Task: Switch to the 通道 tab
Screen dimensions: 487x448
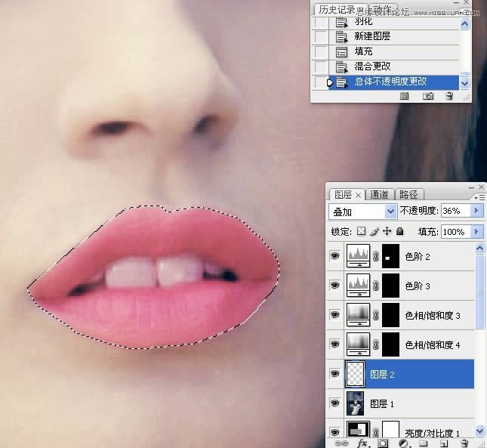Action: (x=380, y=194)
